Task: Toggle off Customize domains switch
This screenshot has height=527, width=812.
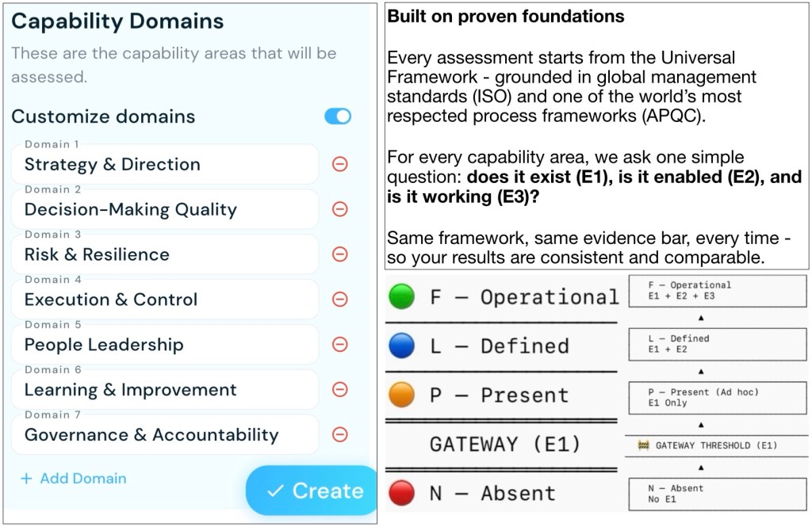Action: click(338, 116)
